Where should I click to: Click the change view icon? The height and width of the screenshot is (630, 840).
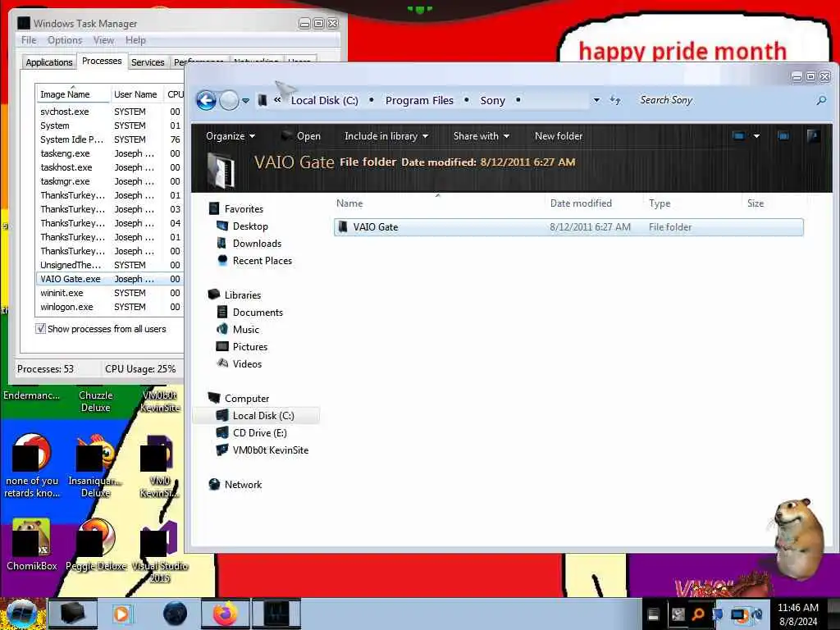pos(739,136)
